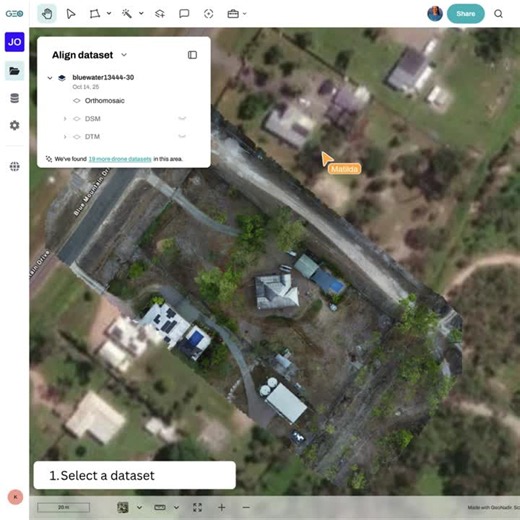Toggle Orthomosaic layer visibility eye
The height and width of the screenshot is (520, 520).
coord(77,101)
